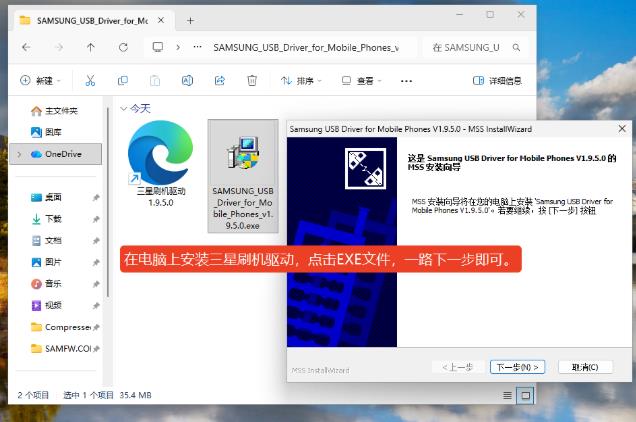636x422 pixels.
Task: Click the Paste clipboard icon
Action: [155, 81]
